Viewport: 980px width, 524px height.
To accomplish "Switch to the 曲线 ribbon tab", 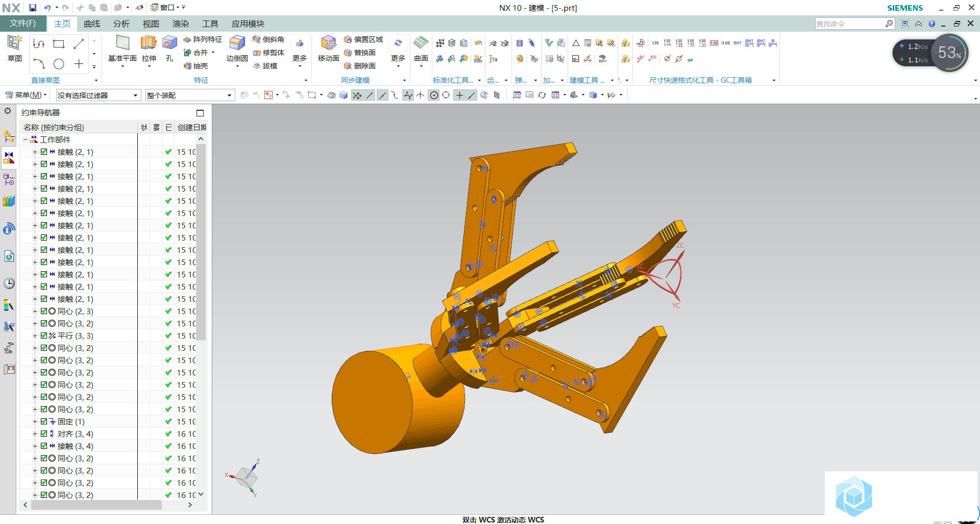I will [x=92, y=23].
